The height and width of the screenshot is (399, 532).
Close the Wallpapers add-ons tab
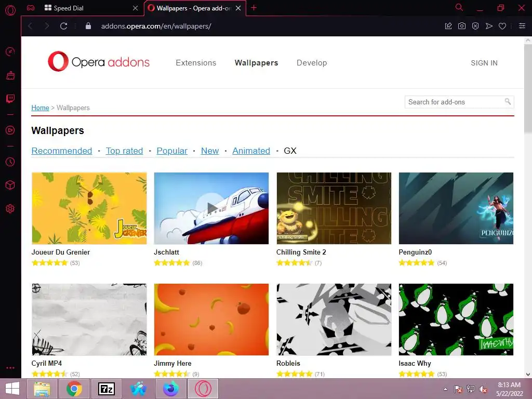[238, 8]
